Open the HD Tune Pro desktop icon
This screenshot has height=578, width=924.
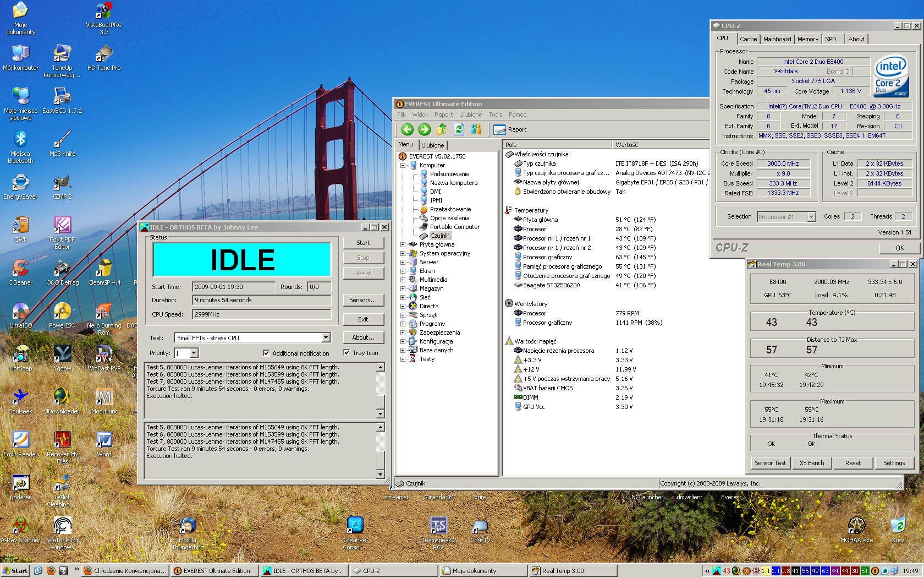[x=104, y=58]
